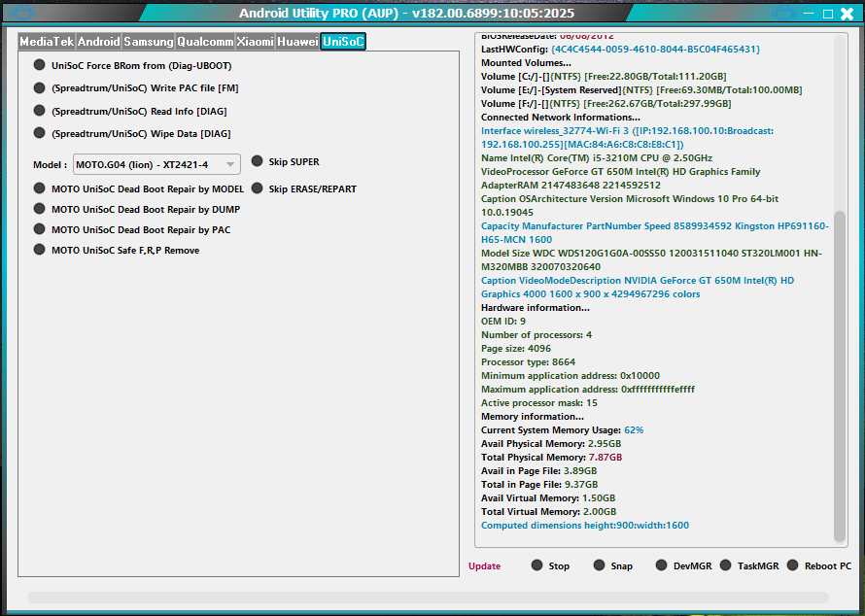Image resolution: width=865 pixels, height=616 pixels.
Task: Click the Total Virtual Memory: 2.00GB line
Action: click(x=548, y=512)
